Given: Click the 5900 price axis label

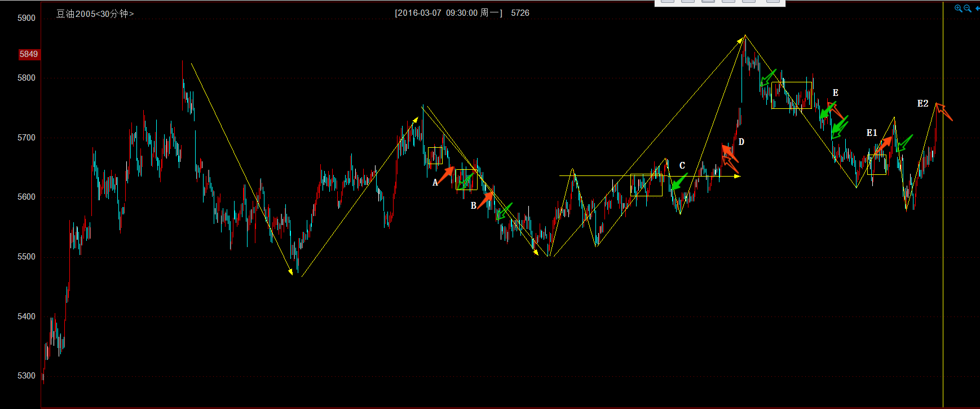Looking at the screenshot, I should pyautogui.click(x=27, y=18).
